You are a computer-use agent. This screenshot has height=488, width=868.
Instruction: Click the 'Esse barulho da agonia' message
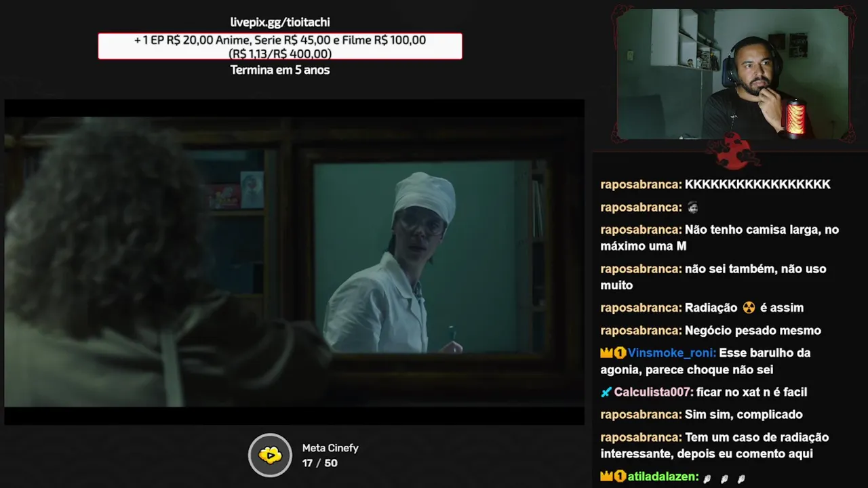[705, 361]
